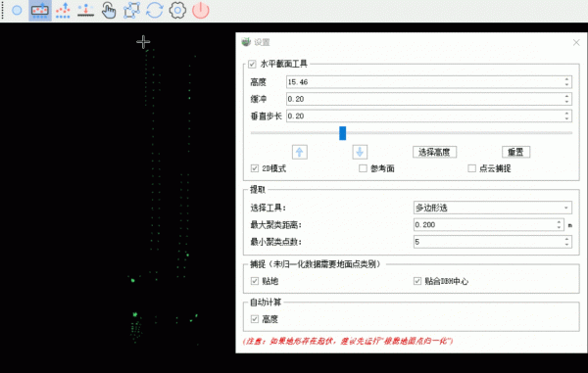Click the 重置 reset button
Image resolution: width=588 pixels, height=373 pixels.
[x=515, y=152]
